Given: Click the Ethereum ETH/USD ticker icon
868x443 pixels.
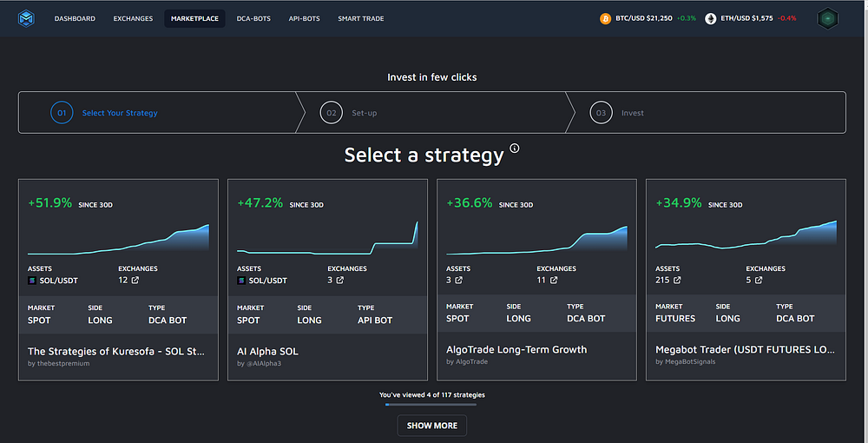Looking at the screenshot, I should 710,19.
